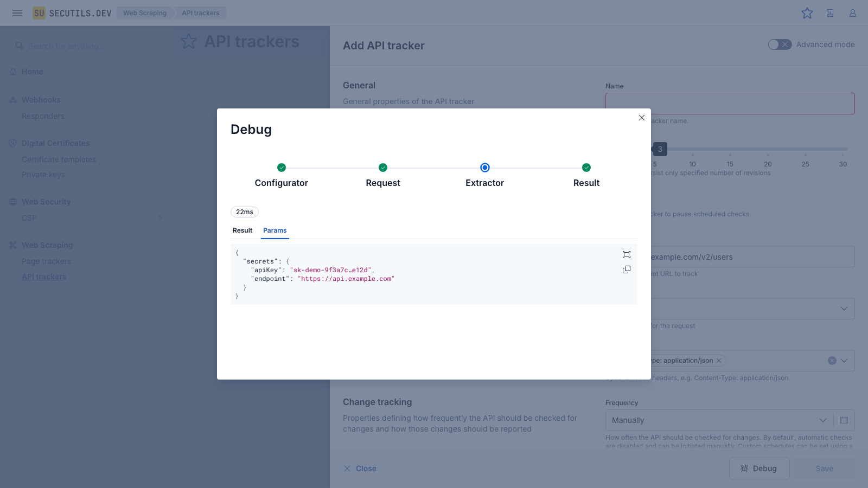Click the API trackers sidebar link
The height and width of the screenshot is (488, 868).
point(44,277)
